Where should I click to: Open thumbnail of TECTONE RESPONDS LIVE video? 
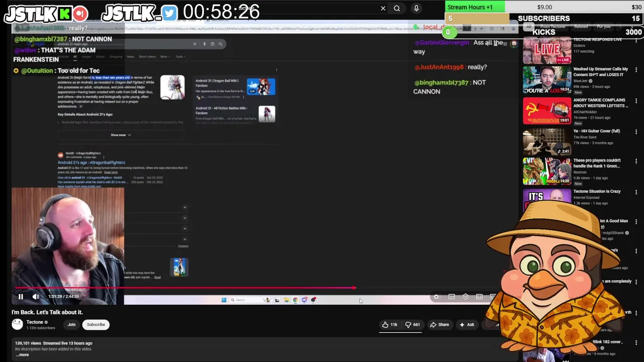pyautogui.click(x=547, y=50)
